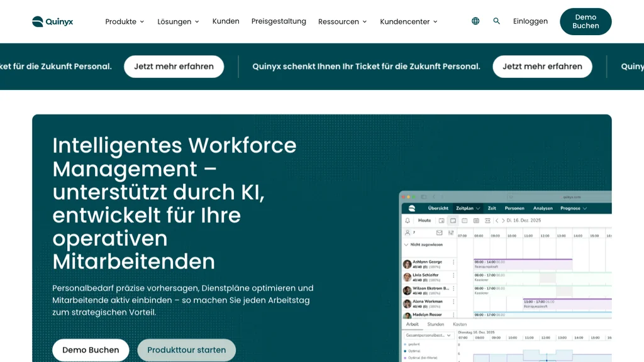Open the three-dot menu for Ashlynn George
644x362 pixels.
point(453,262)
